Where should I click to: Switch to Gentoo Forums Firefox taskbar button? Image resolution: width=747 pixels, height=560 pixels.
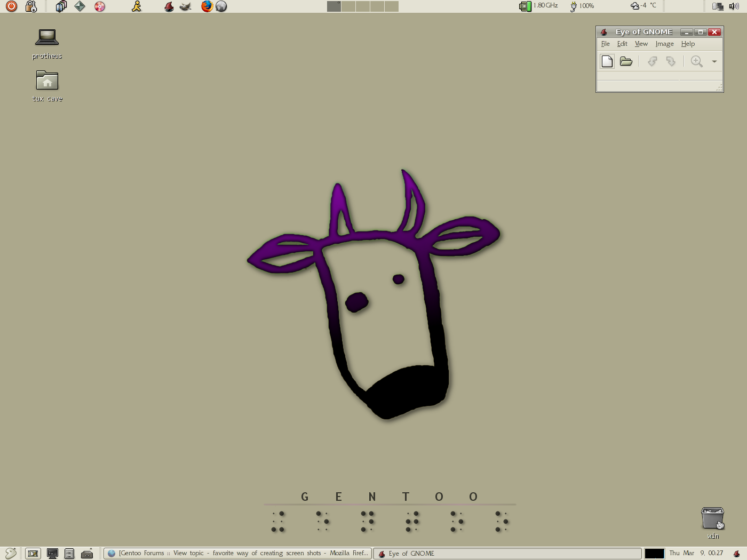[237, 554]
